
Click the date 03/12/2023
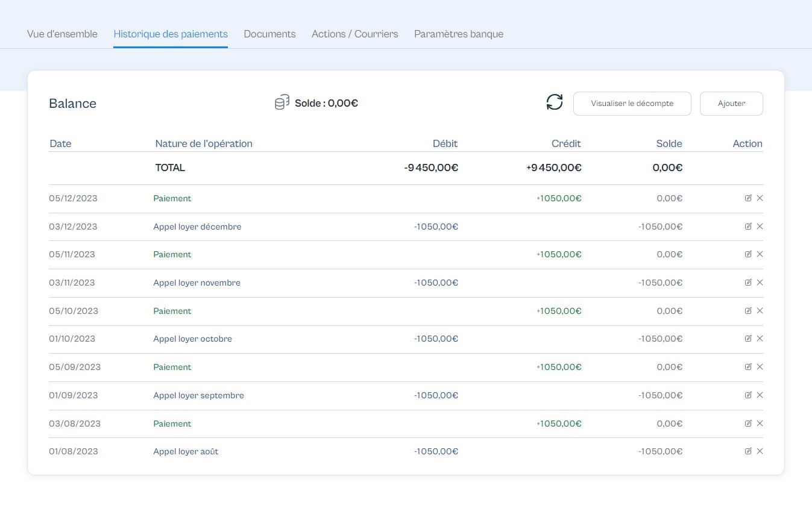[73, 227]
